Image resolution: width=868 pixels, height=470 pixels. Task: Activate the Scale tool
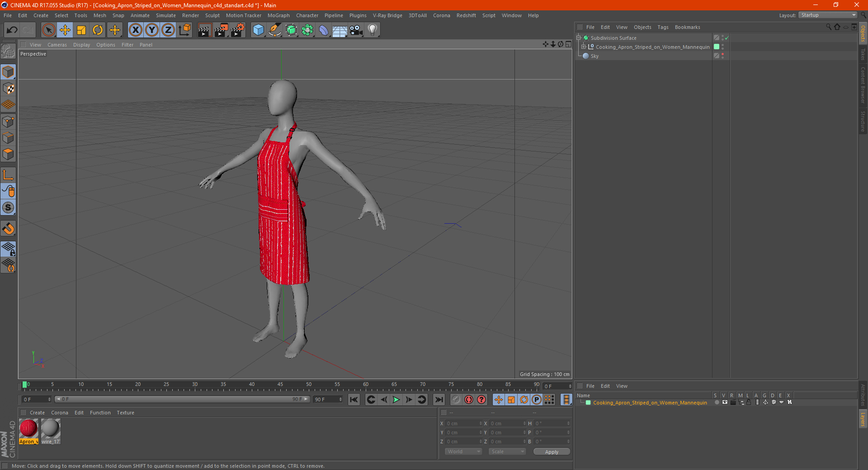coord(81,30)
